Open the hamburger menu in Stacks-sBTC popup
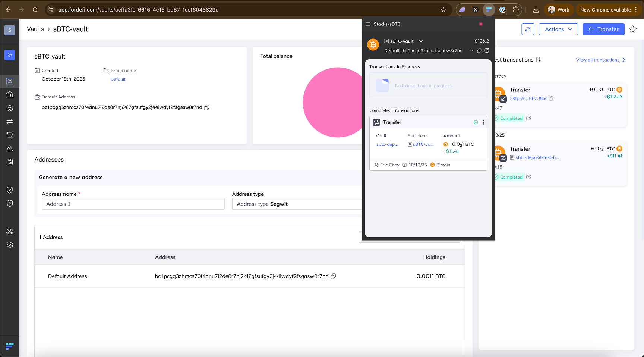Viewport: 644px width, 357px height. click(x=368, y=24)
